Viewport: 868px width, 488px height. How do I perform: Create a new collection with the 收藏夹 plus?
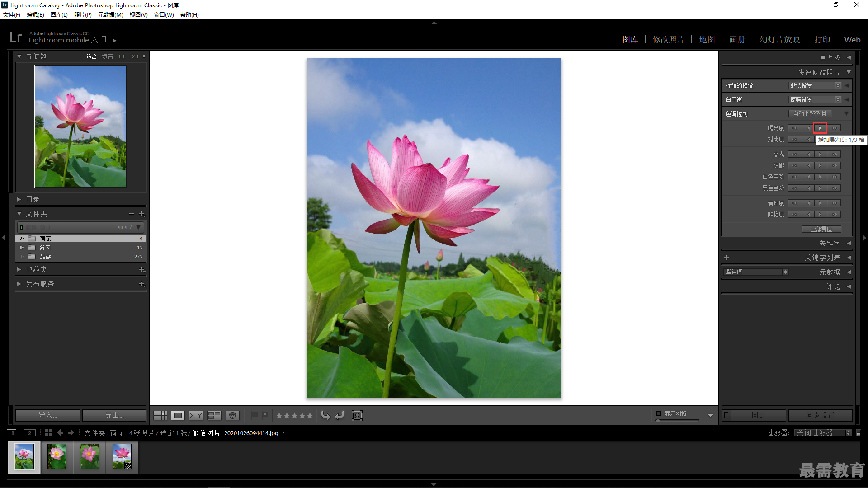142,269
